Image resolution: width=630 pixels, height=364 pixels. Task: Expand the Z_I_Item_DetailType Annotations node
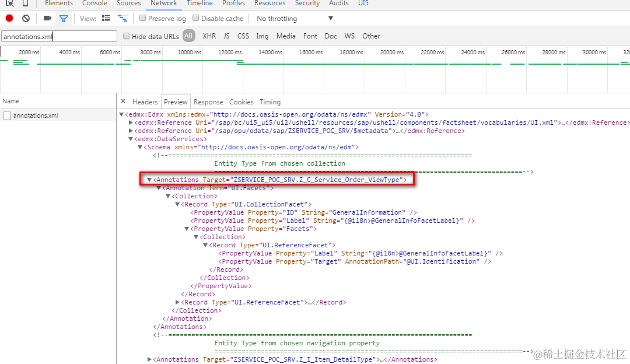(149, 359)
